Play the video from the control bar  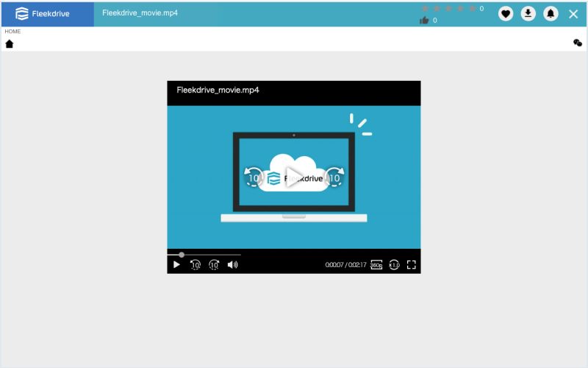click(x=176, y=265)
